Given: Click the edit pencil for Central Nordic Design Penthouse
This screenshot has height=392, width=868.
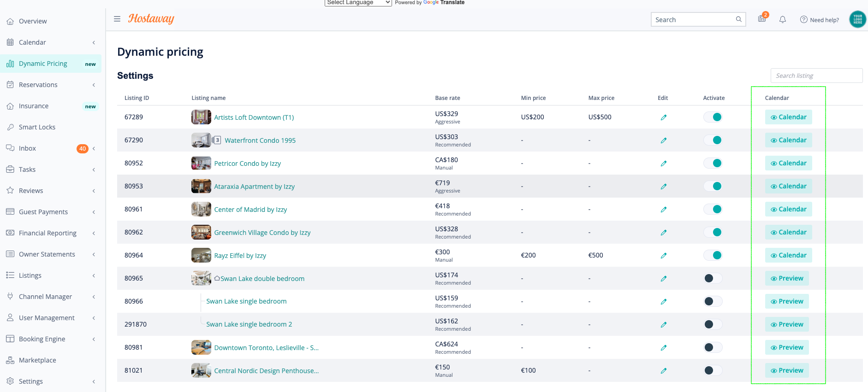Looking at the screenshot, I should 663,371.
